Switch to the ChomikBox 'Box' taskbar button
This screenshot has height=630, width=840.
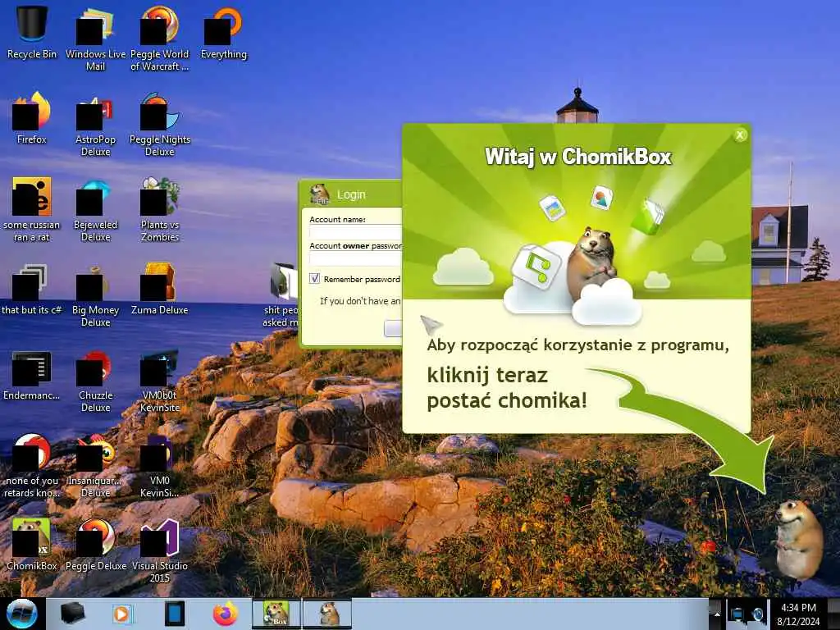point(276,614)
